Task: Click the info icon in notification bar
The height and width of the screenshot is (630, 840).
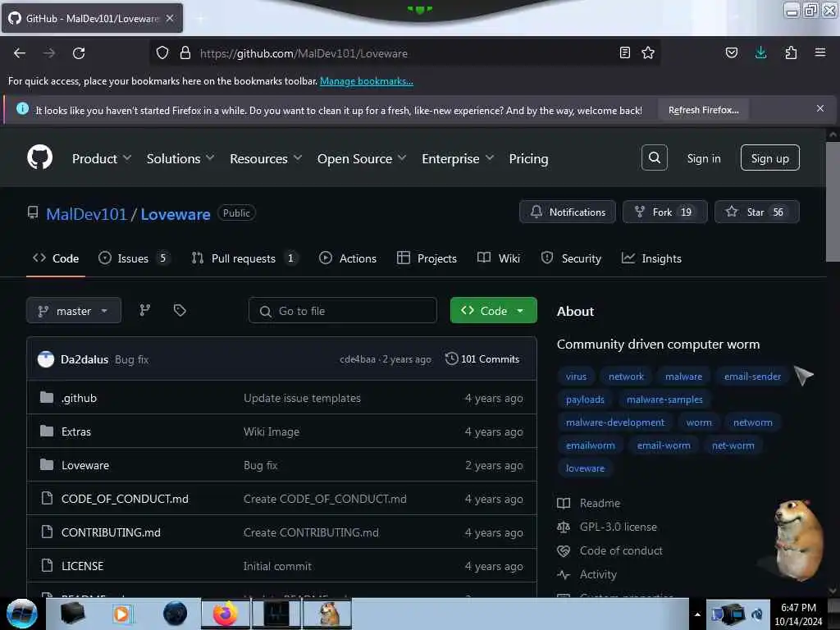Action: (22, 109)
